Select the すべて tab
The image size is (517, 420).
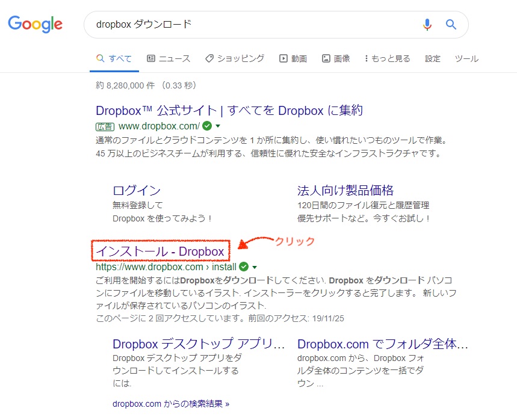114,59
